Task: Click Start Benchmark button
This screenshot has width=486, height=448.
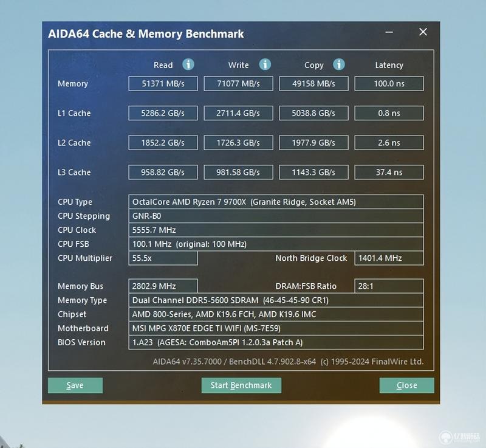Action: point(241,385)
